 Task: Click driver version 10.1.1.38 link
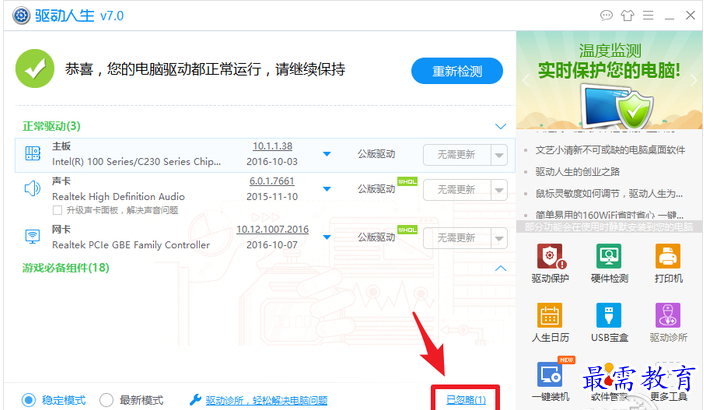click(272, 146)
